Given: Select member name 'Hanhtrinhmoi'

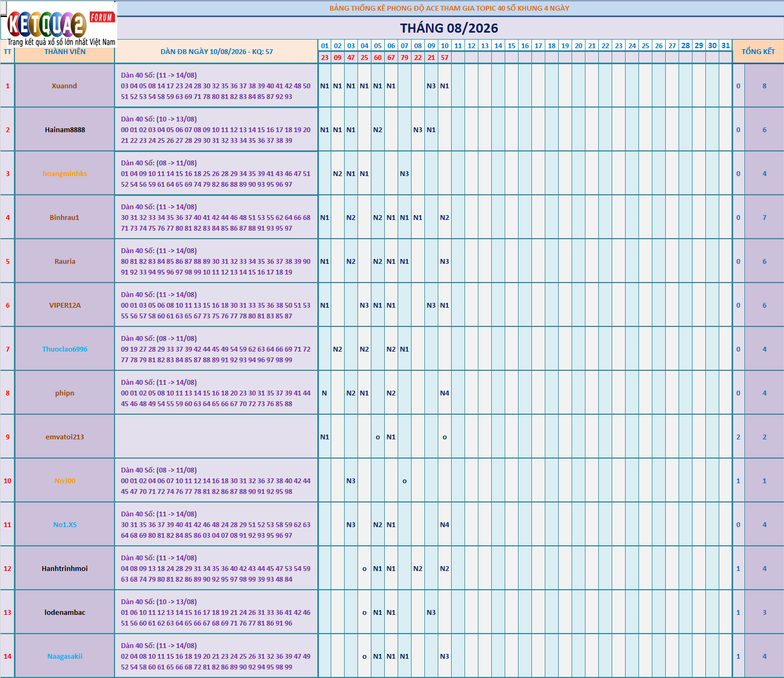Looking at the screenshot, I should pos(65,569).
